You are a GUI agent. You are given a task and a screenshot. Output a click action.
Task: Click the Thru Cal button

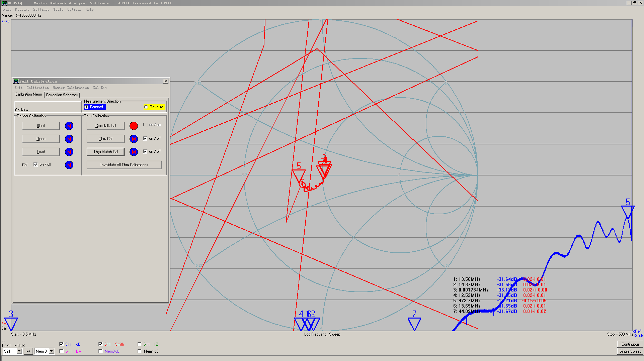pyautogui.click(x=105, y=139)
